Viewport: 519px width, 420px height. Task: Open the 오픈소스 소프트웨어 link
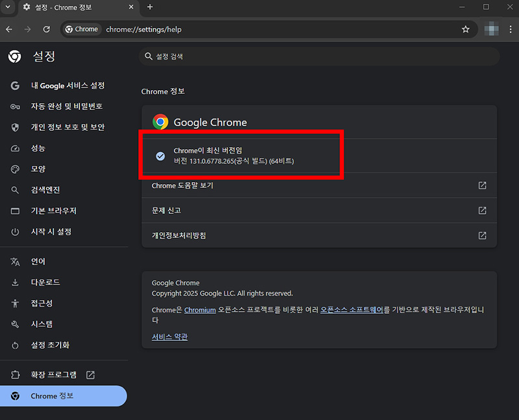click(352, 310)
